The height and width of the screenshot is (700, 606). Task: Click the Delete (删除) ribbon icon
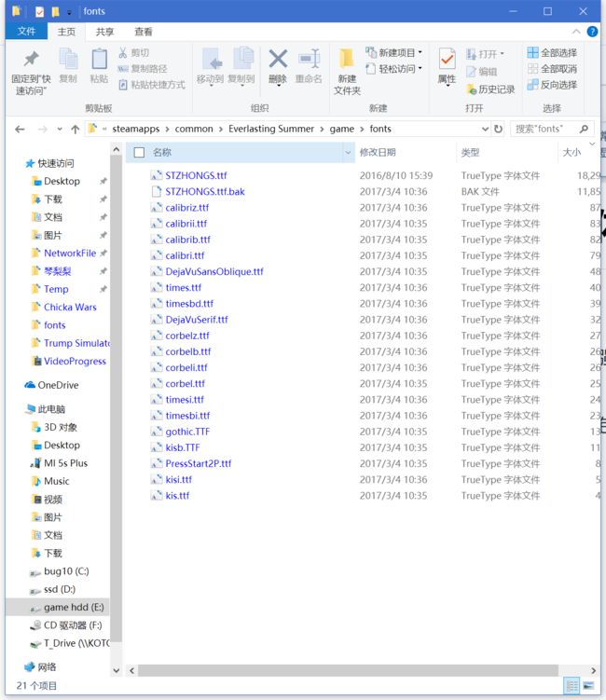click(278, 66)
